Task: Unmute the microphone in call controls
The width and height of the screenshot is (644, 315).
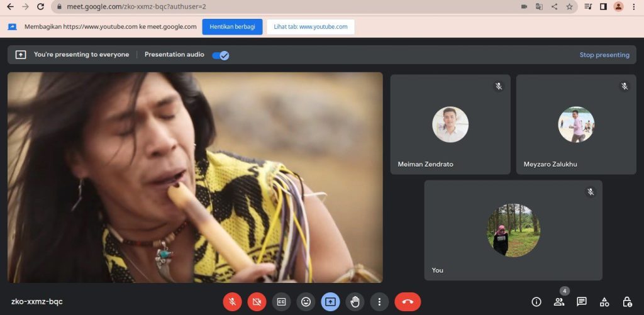Action: point(232,302)
